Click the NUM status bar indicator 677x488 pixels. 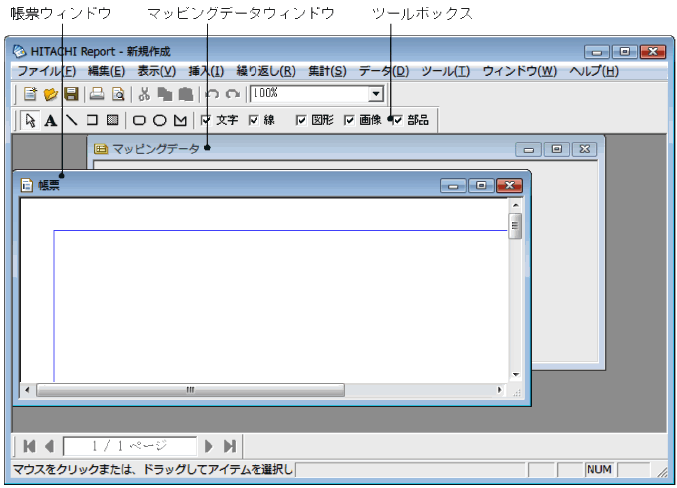click(x=599, y=469)
